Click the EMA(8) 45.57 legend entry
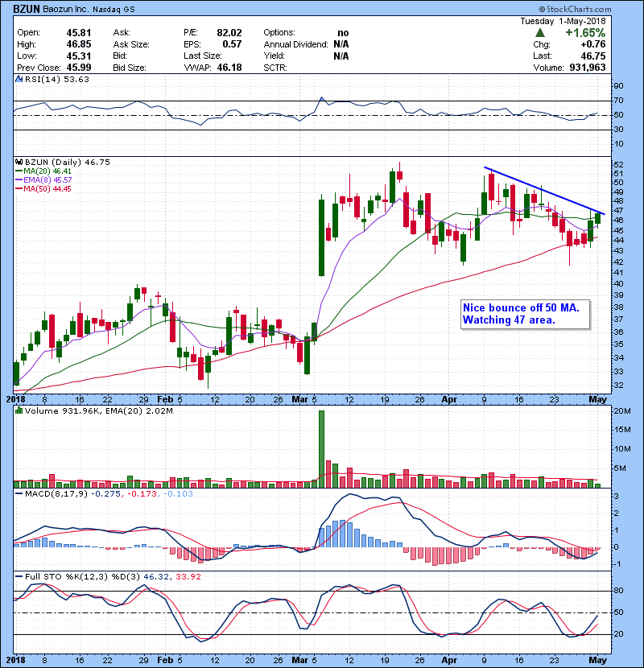The height and width of the screenshot is (668, 644). (x=43, y=180)
